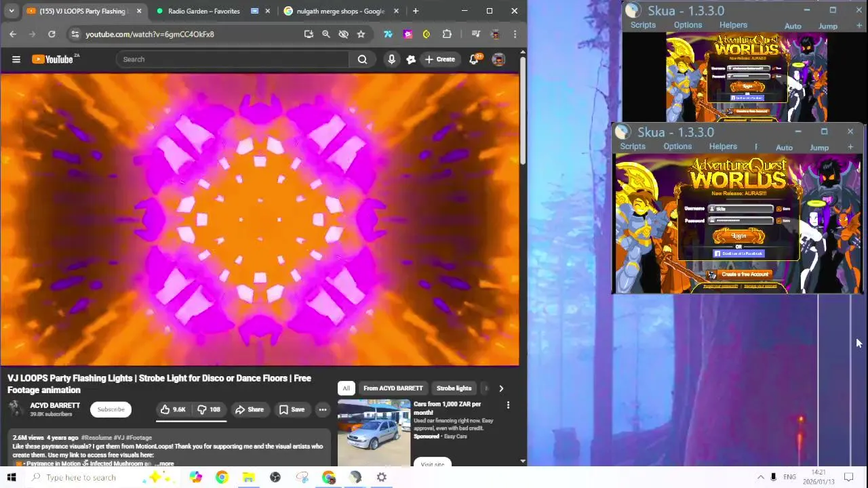Click plus button in front Skua window
Screen dimensions: 868x488
coord(850,147)
